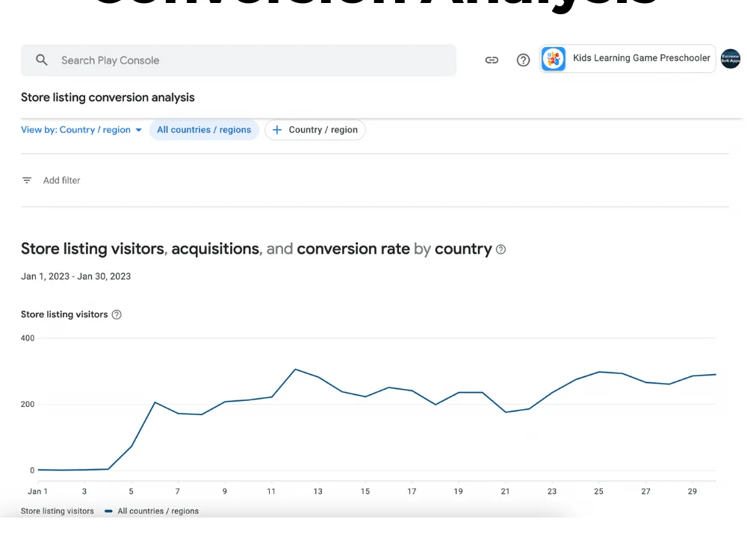747x560 pixels.
Task: Open help icon beside chart title
Action: (x=500, y=249)
